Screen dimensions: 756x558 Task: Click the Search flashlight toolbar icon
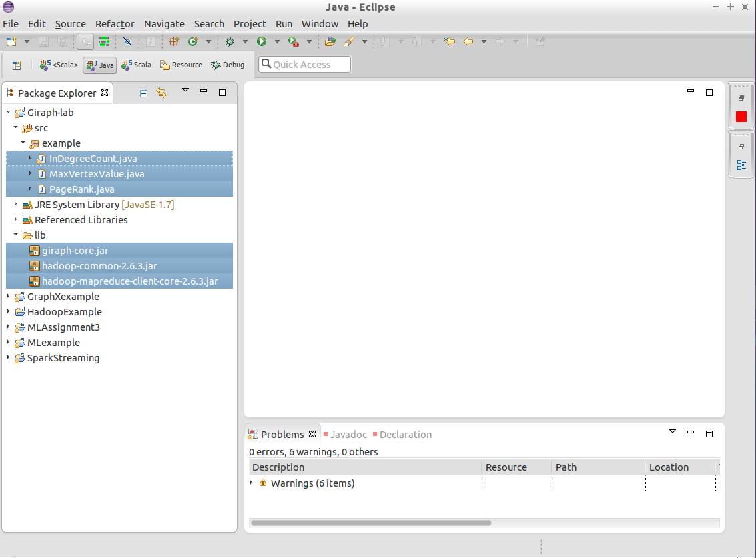tap(349, 41)
